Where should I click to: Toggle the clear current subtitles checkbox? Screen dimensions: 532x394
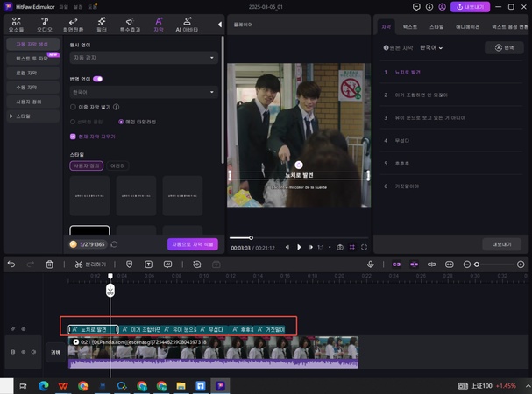73,137
